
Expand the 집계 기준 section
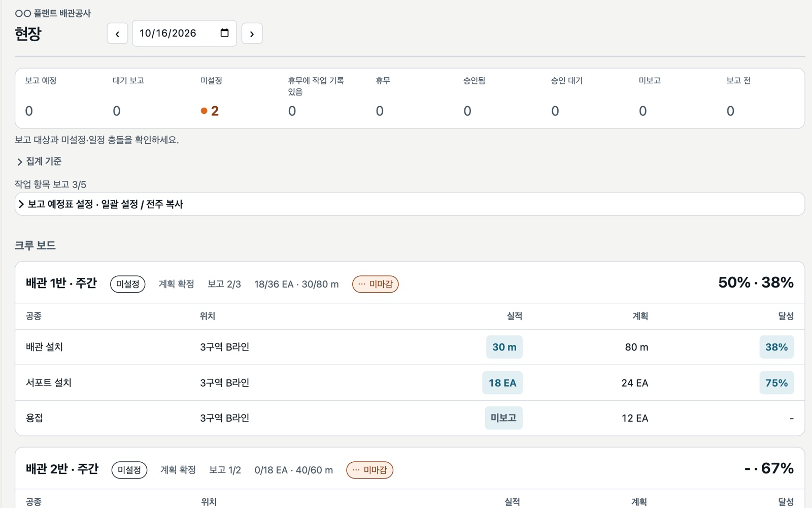pyautogui.click(x=39, y=161)
